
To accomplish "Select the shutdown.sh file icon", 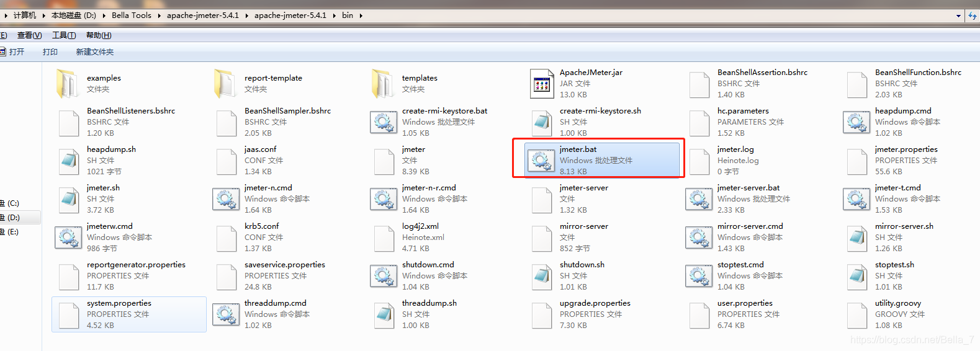I will (x=541, y=277).
